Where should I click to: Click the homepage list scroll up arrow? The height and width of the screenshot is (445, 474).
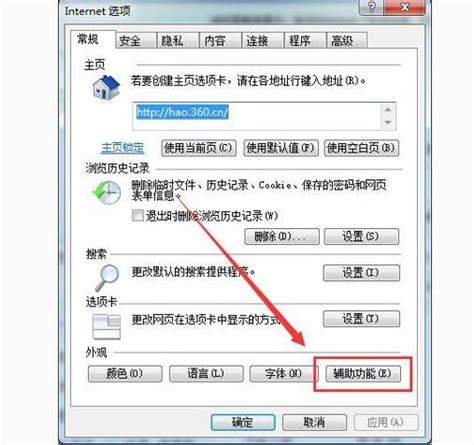coord(388,109)
